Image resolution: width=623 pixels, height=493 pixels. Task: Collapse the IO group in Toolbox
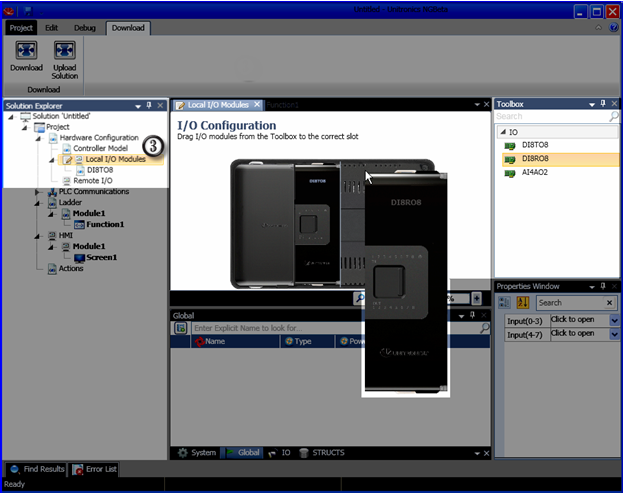point(502,131)
